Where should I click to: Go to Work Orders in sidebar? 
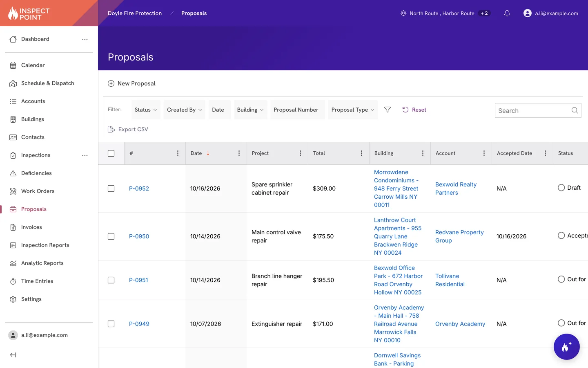pyautogui.click(x=38, y=191)
